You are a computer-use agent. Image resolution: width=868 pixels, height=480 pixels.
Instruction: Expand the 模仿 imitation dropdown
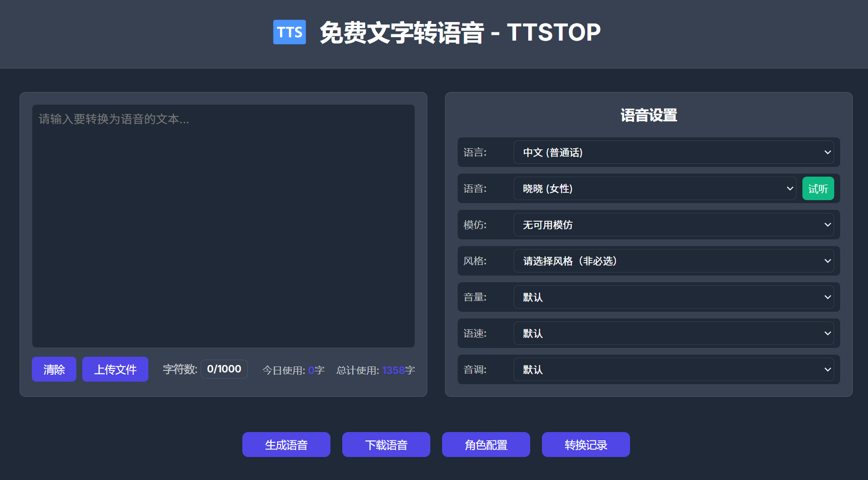click(x=674, y=225)
